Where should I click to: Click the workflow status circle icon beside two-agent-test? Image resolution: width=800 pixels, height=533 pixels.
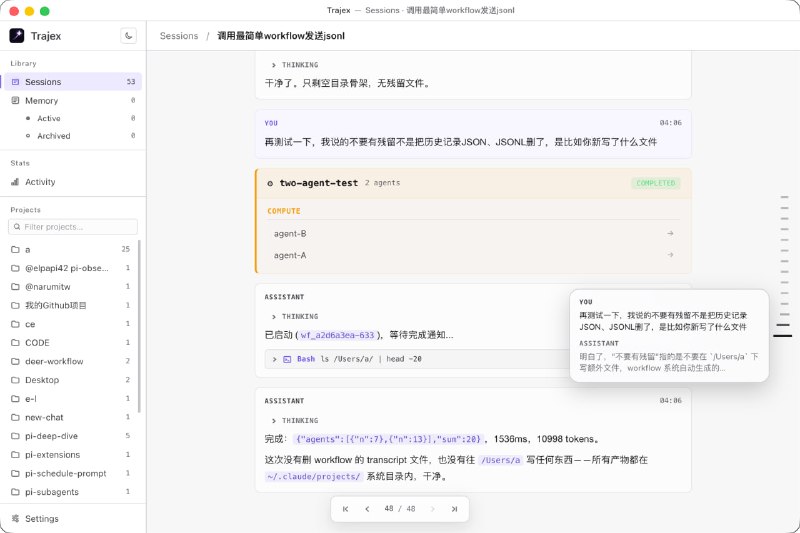(x=270, y=183)
